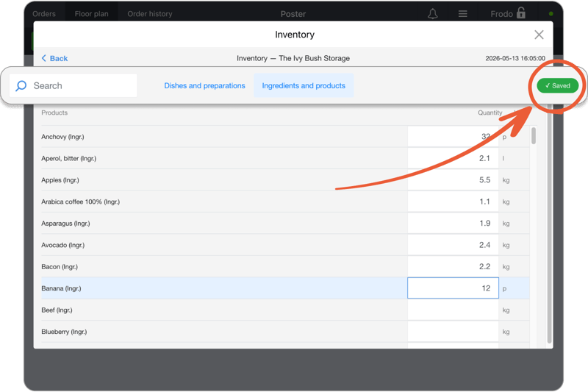
Task: Select the Banana (Ingr.) row name
Action: 61,288
